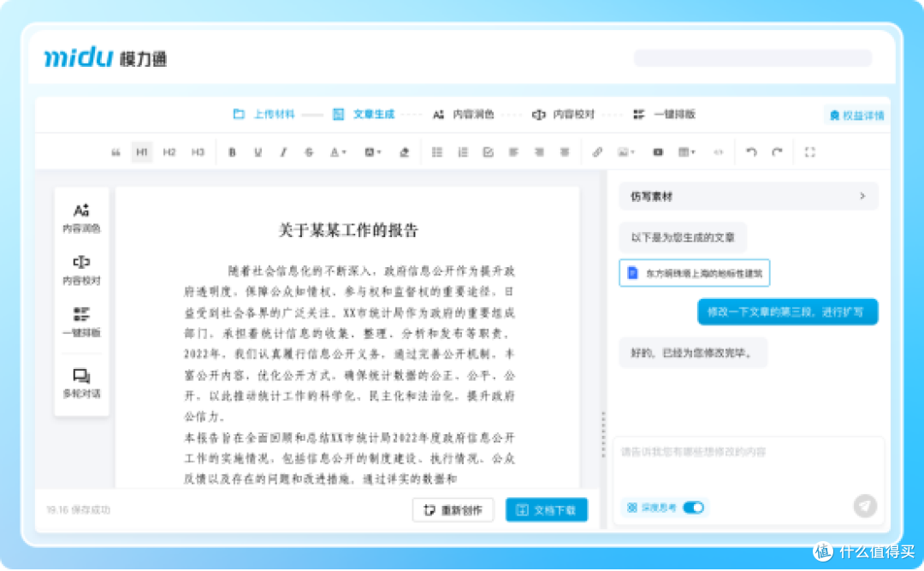Viewport: 924px width, 571px height.
Task: Open the attached document 东方明珠塔
Action: tap(694, 273)
